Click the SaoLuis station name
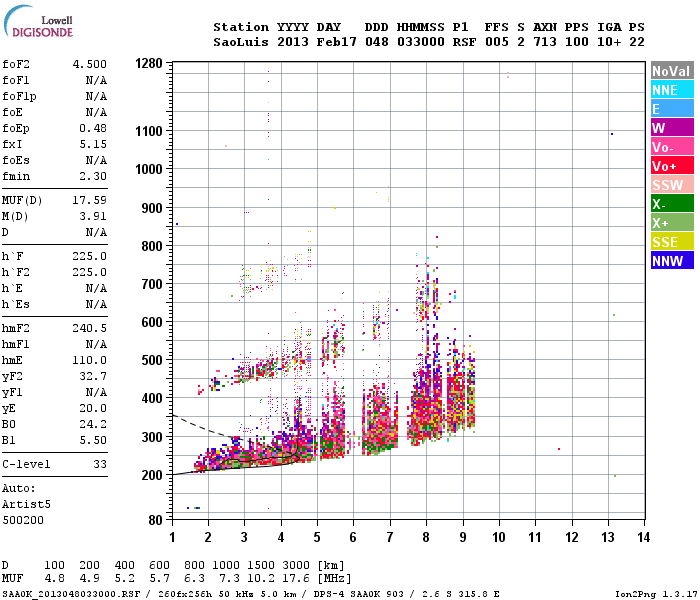This screenshot has width=700, height=600. [241, 42]
